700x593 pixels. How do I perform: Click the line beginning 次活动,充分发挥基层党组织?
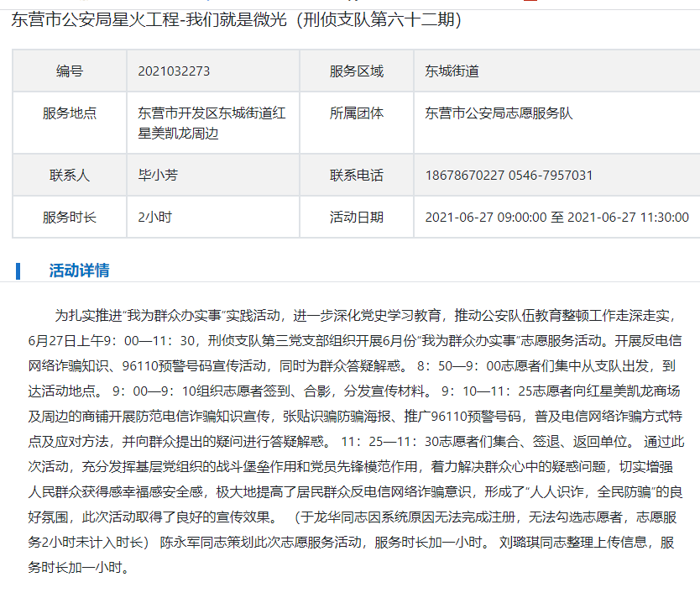pyautogui.click(x=351, y=467)
